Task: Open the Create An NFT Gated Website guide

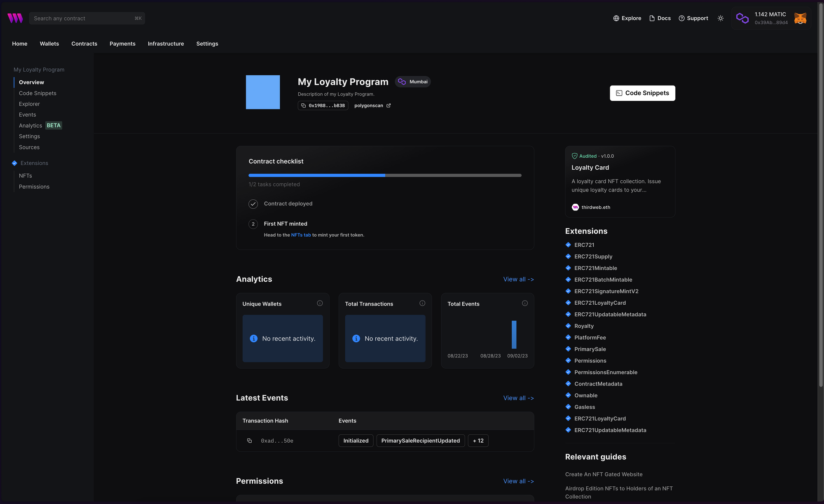Action: click(604, 474)
